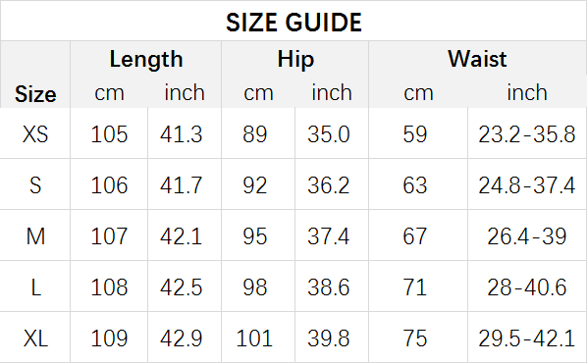The width and height of the screenshot is (588, 364).
Task: Click the 23.2-35.8 waist inch cell
Action: click(x=526, y=133)
